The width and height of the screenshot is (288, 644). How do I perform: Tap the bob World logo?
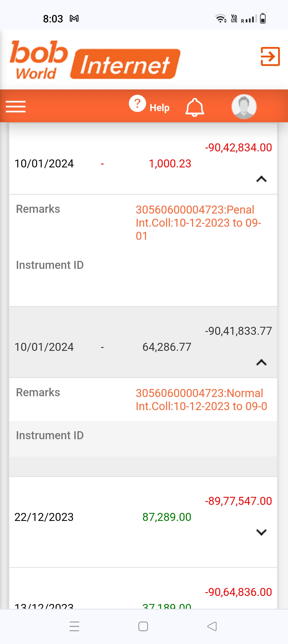pos(39,60)
